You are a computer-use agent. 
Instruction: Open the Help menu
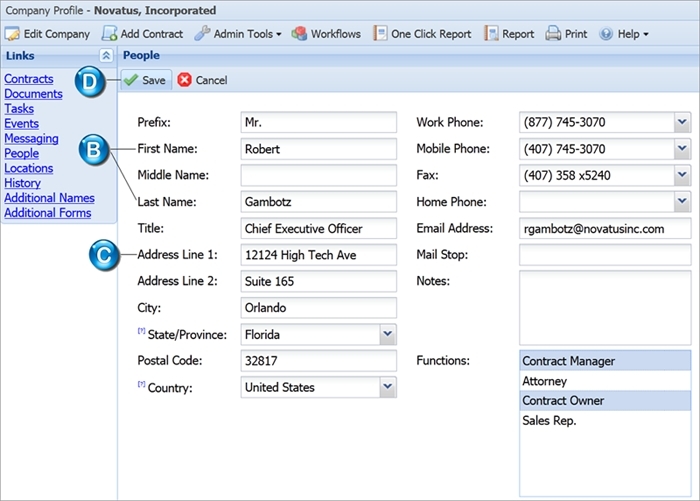[624, 34]
